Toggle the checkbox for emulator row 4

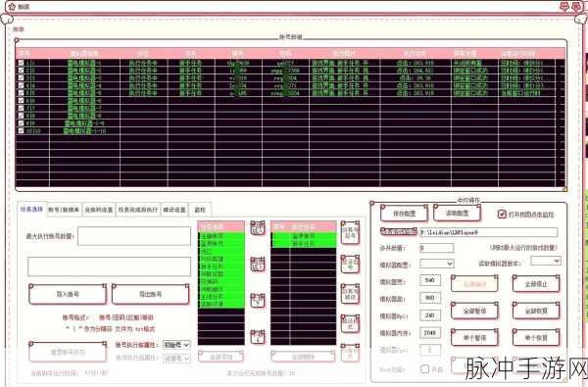tap(21, 85)
